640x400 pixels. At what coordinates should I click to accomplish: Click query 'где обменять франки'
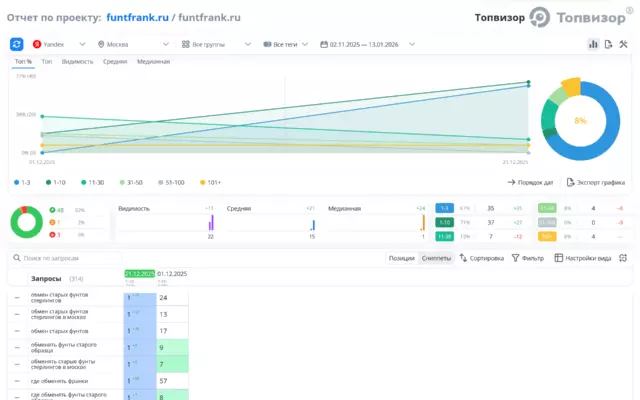(60, 381)
